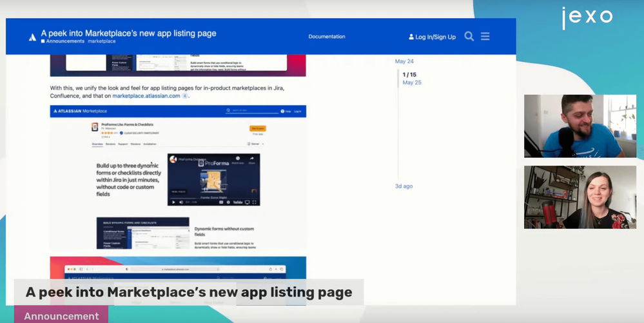Toggle video volume speaker icon
644x323 pixels.
tap(181, 202)
